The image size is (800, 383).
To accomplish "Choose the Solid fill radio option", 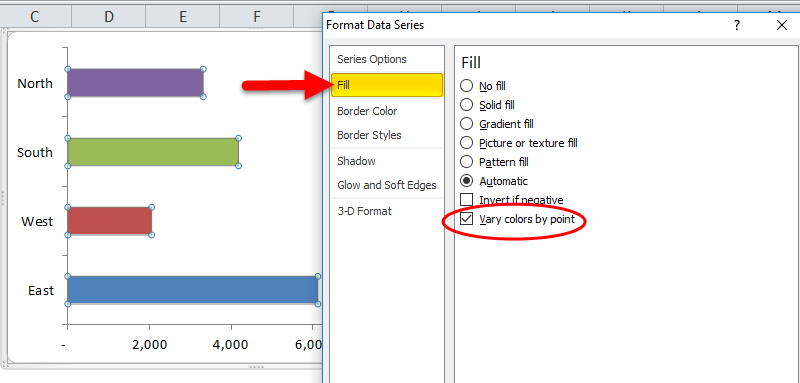I will (466, 105).
